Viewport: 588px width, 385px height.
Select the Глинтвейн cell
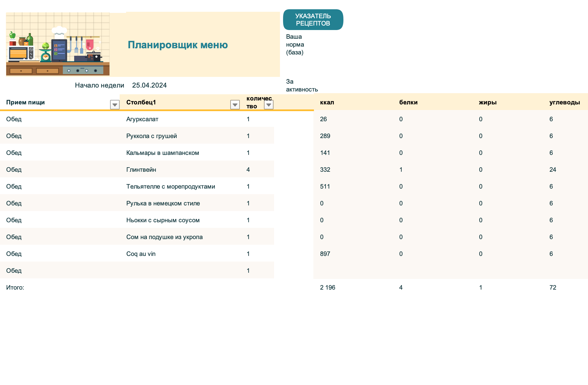pos(141,169)
